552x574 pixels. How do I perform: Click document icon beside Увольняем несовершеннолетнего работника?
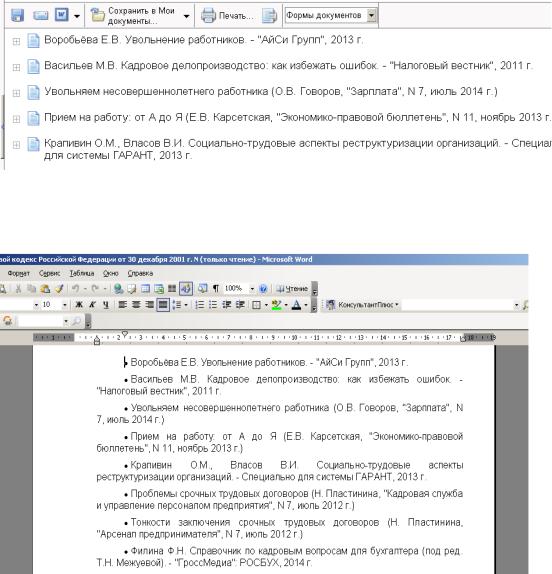(x=33, y=92)
